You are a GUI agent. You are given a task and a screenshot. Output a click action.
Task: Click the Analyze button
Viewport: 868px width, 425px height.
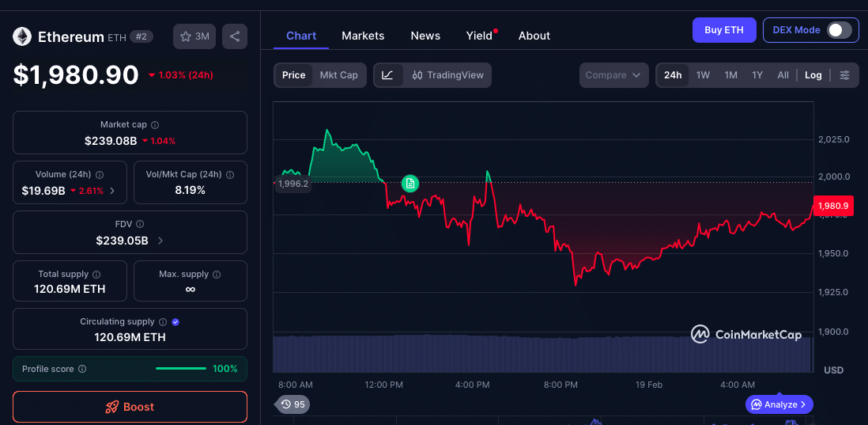point(779,404)
